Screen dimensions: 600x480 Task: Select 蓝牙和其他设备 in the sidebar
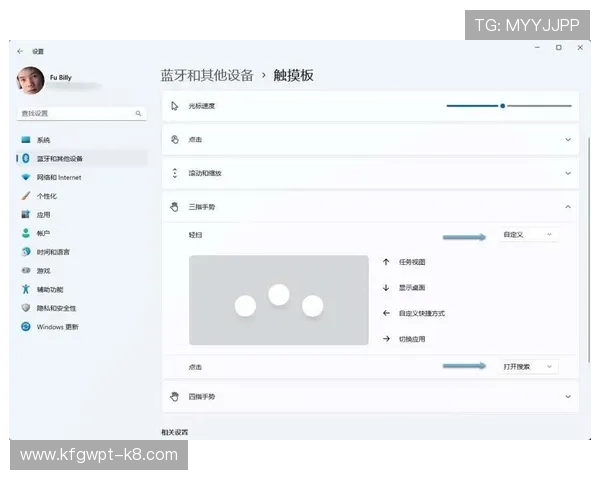click(82, 158)
